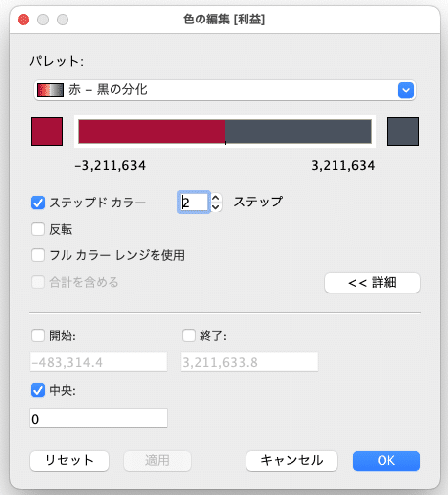The height and width of the screenshot is (495, 448).
Task: Click the dark gray end color swatch
Action: (403, 132)
